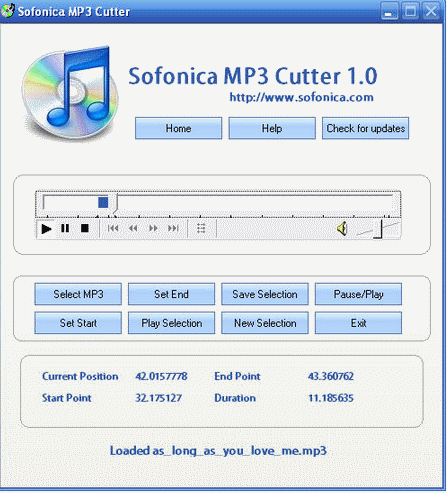Click the Loaded as_long_as_you_love_me.mp3 status text
447x493 pixels.
(218, 451)
